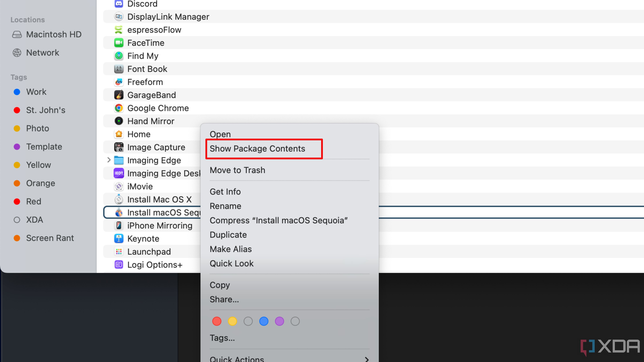
Task: Select the Install macOS Sequoia icon
Action: click(x=119, y=212)
